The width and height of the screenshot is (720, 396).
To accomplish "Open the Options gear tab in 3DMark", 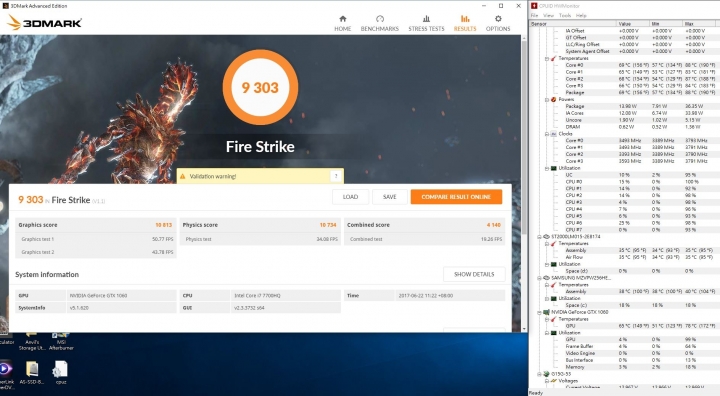I will (x=498, y=23).
